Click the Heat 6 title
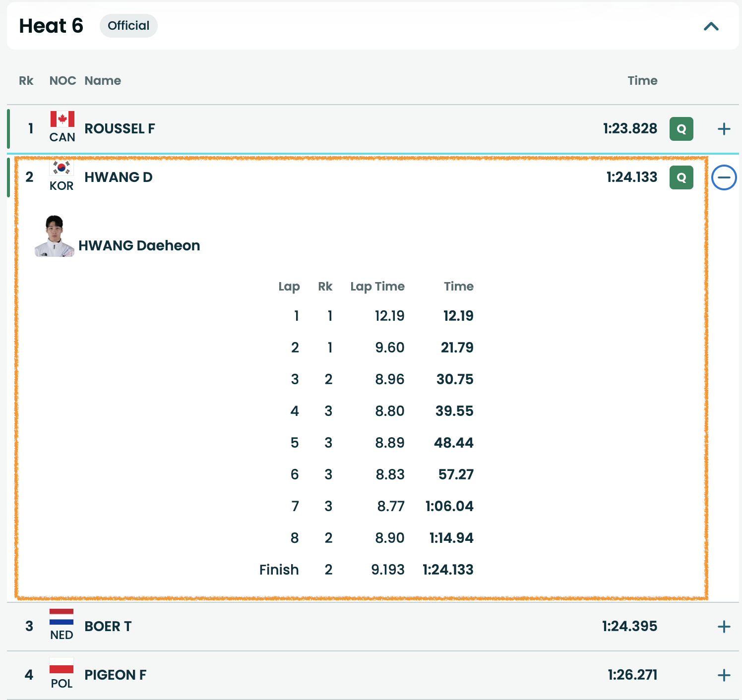Viewport: 742px width, 700px height. (x=51, y=26)
